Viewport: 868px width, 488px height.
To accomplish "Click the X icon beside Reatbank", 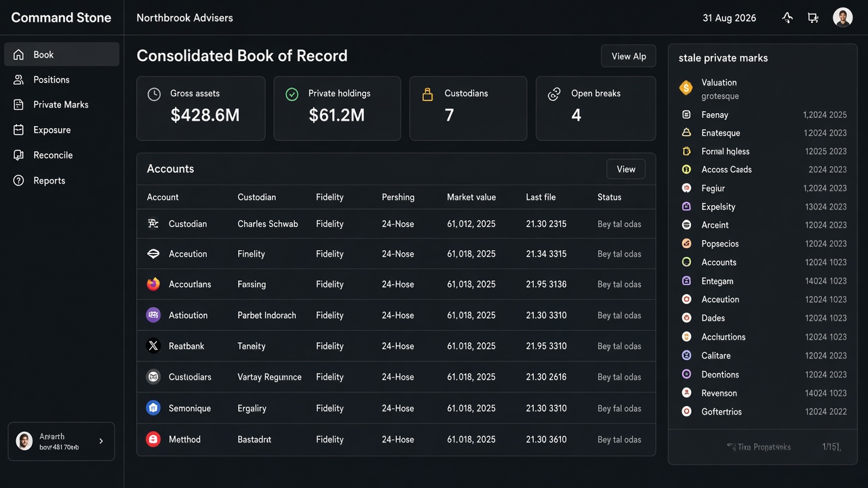I will 153,346.
